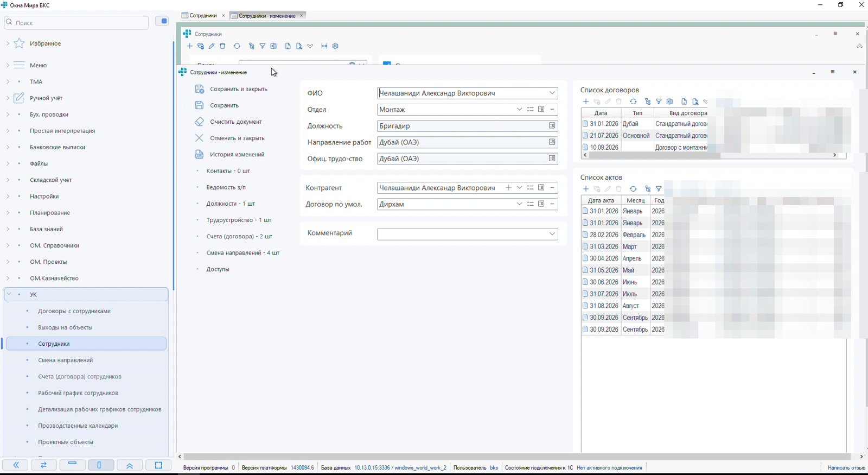Open the Комментарий dropdown
Viewport: 868px width, 475px height.
click(552, 234)
